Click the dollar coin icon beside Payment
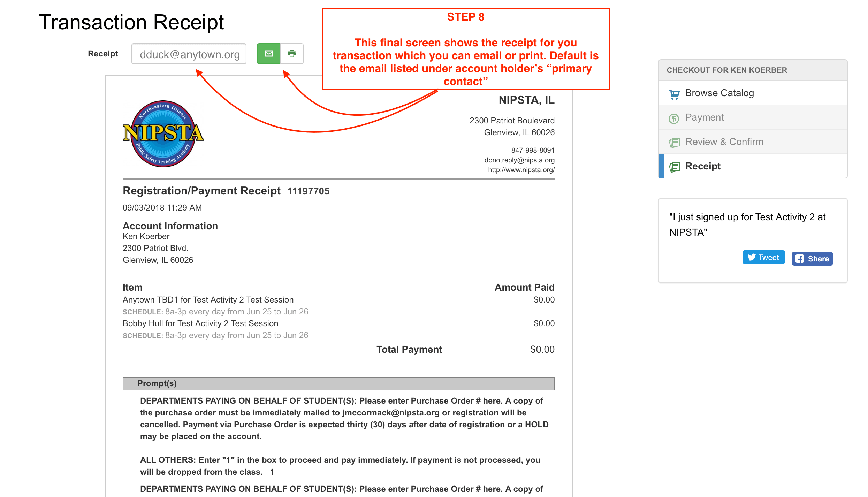 coord(674,118)
